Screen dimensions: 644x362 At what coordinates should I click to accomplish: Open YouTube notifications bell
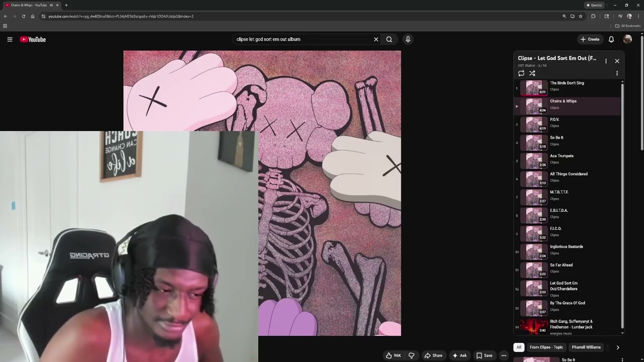tap(611, 39)
